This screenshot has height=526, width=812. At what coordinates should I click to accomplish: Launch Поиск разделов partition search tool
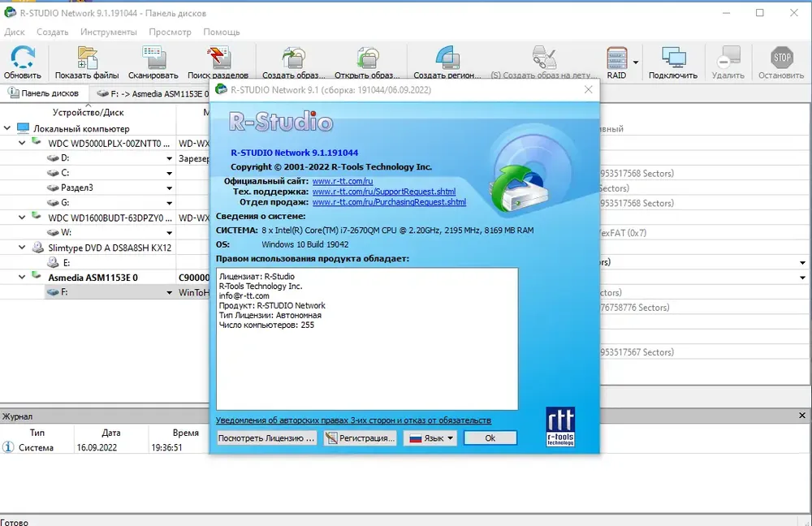click(218, 63)
